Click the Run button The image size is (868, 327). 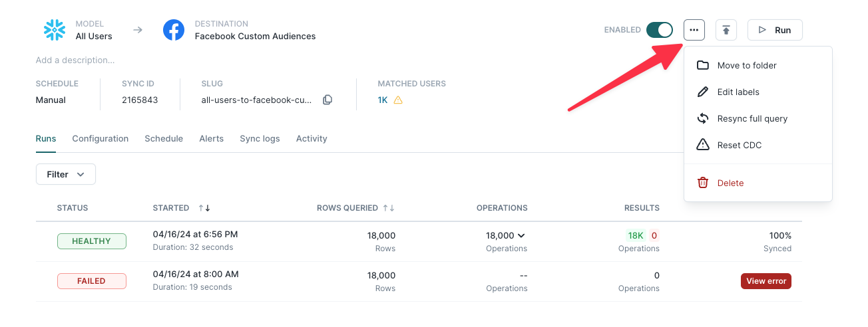click(774, 30)
